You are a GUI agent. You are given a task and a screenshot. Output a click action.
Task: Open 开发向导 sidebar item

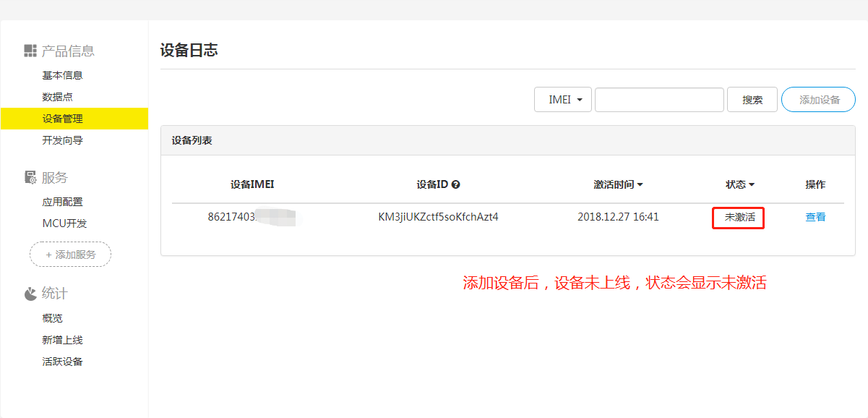pos(62,140)
